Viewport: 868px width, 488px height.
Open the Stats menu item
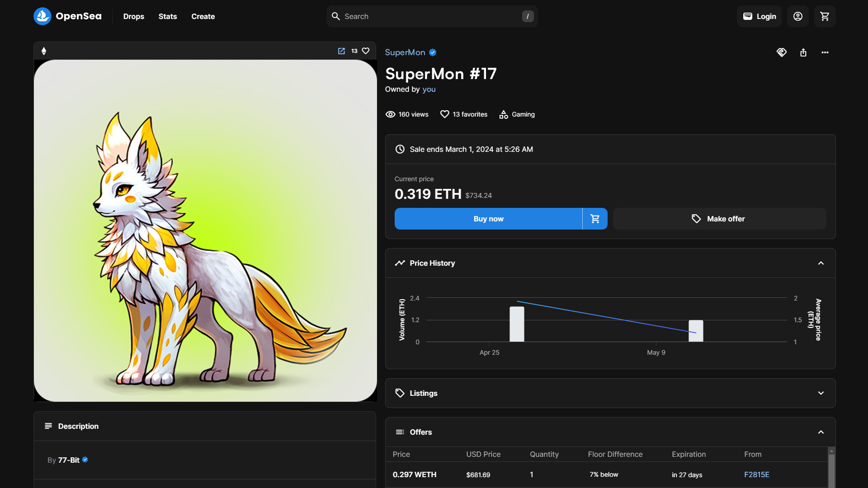167,16
